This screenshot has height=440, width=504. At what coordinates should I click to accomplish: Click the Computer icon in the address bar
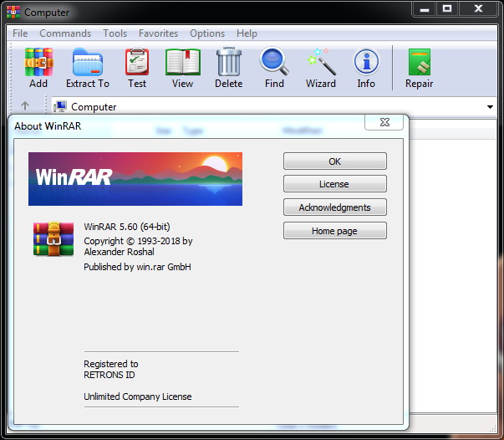coord(60,106)
